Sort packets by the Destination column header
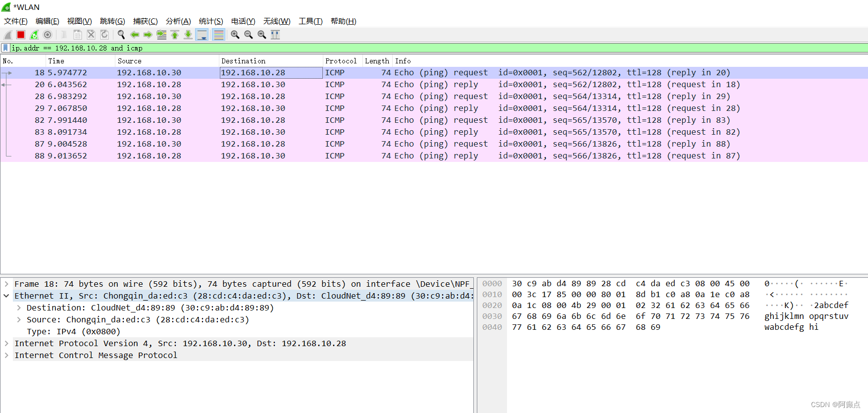 pos(271,61)
